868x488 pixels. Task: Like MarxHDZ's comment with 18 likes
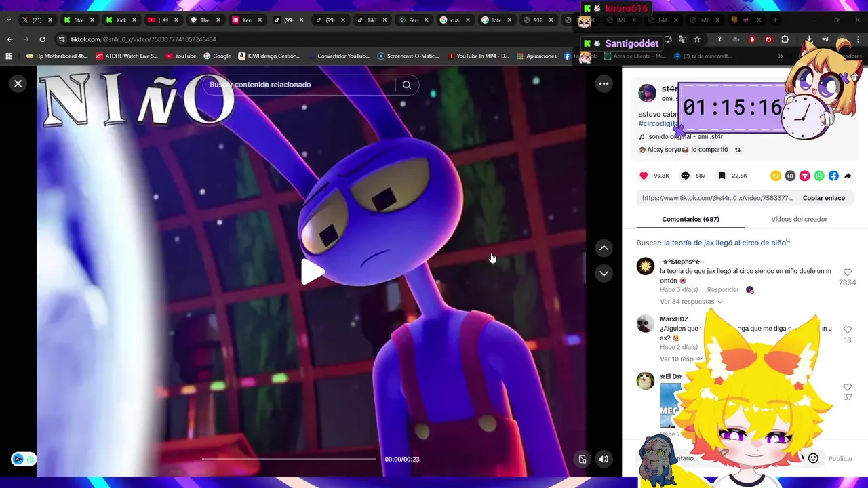tap(847, 330)
